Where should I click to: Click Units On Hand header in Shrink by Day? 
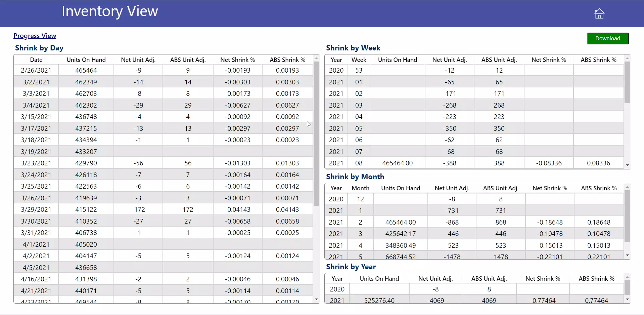[x=86, y=60]
